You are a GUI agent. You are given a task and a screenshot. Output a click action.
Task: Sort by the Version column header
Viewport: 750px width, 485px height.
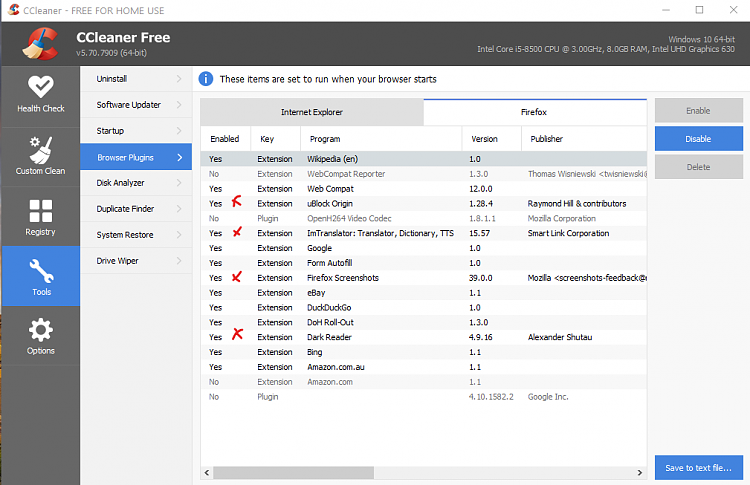click(491, 139)
